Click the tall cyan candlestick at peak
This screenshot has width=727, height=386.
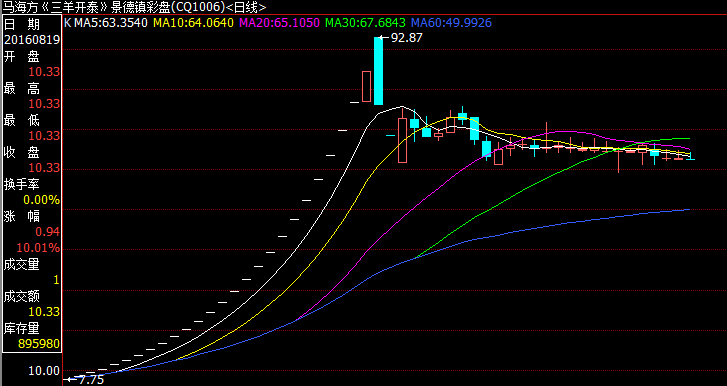(378, 71)
